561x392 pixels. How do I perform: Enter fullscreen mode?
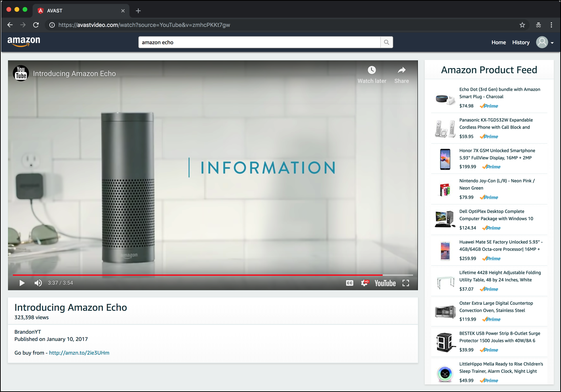coord(406,283)
